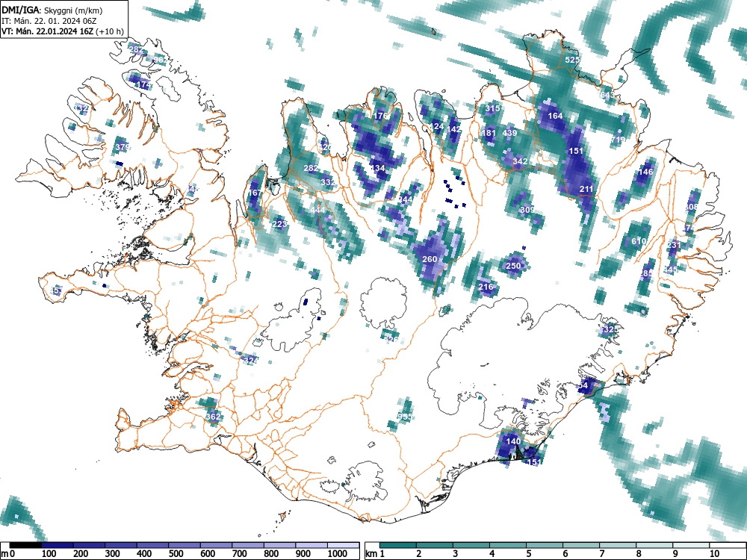Image resolution: width=747 pixels, height=560 pixels.
Task: Click the 'VT: Mán. 22.01.2024 16Z (+10 h)' line
Action: 63,31
